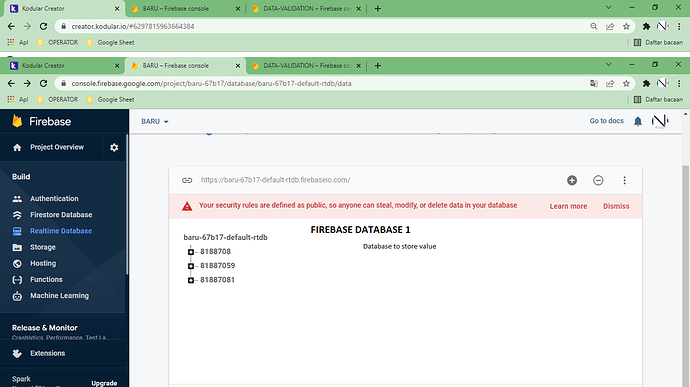690x387 pixels.
Task: Open Chrome menu in Firebase window
Action: click(679, 84)
